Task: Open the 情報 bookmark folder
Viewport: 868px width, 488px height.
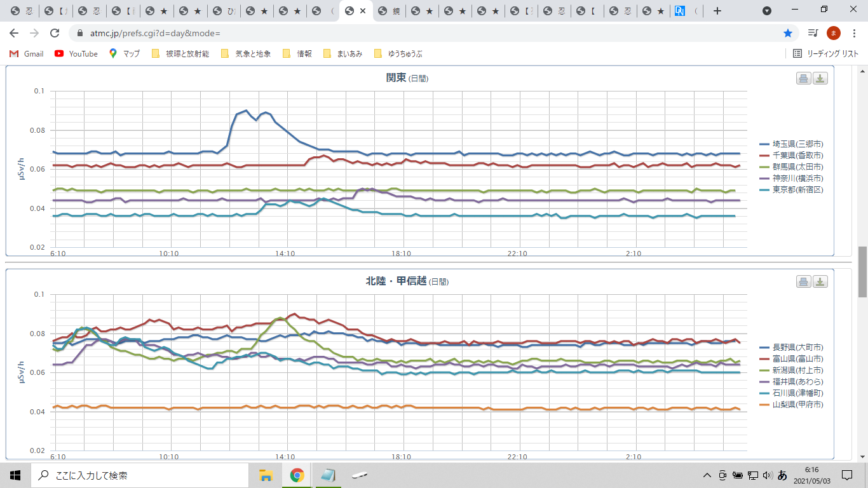Action: pyautogui.click(x=297, y=54)
